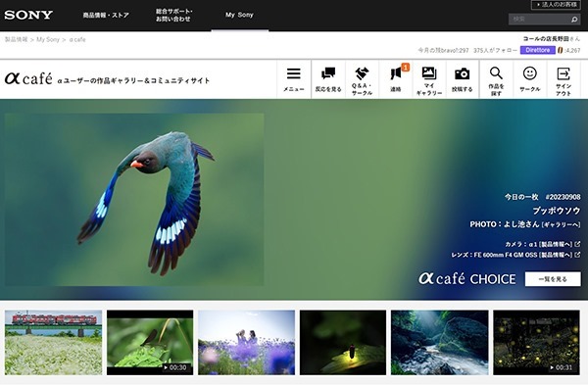Click the search submit magnifier in header
The width and height of the screenshot is (588, 385).
(574, 20)
